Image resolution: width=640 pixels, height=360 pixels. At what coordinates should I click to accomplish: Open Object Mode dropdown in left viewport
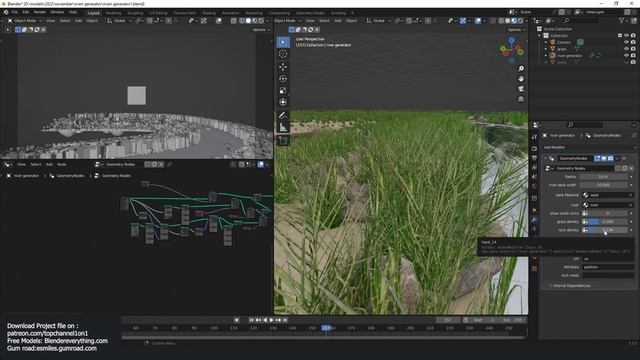[x=25, y=20]
